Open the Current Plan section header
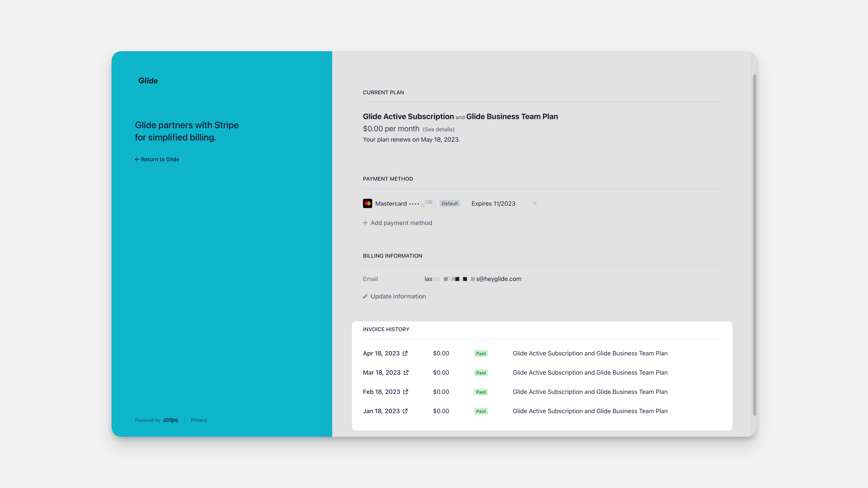Viewport: 868px width, 488px height. (383, 92)
